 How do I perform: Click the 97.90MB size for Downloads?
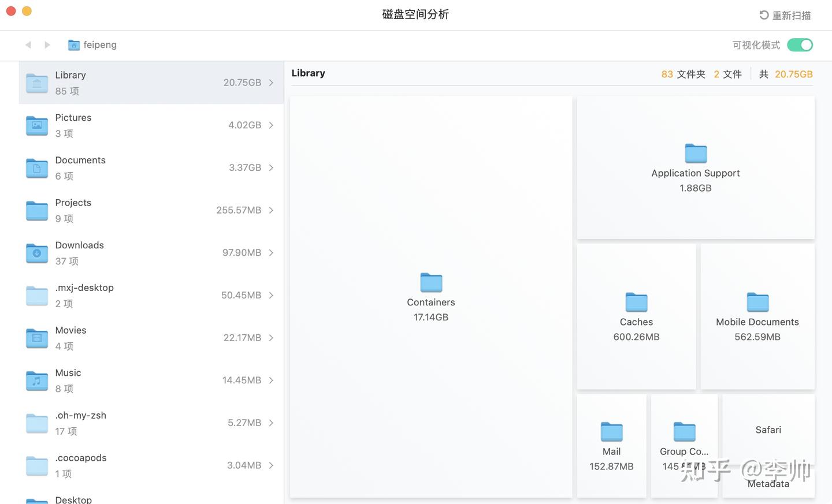pyautogui.click(x=242, y=253)
